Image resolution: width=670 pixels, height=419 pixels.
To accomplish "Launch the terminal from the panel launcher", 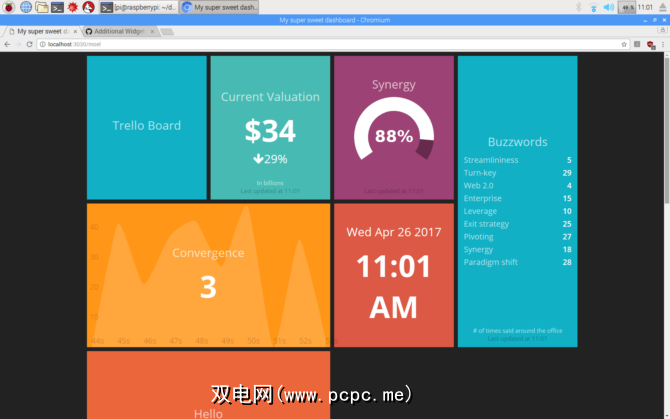I will (x=57, y=7).
